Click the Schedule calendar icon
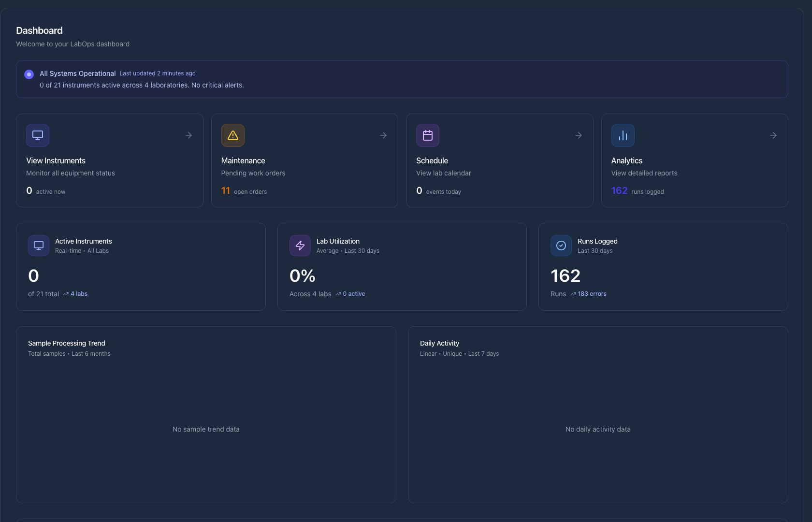 [428, 135]
